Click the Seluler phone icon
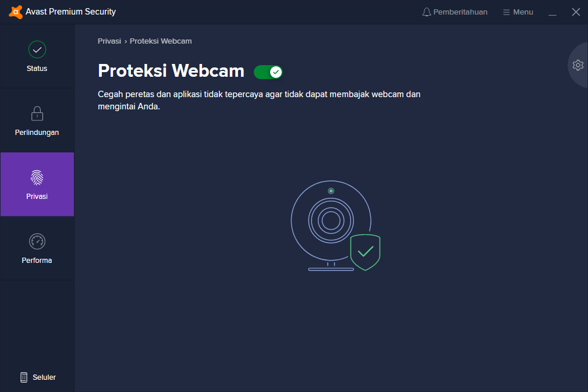 click(24, 377)
